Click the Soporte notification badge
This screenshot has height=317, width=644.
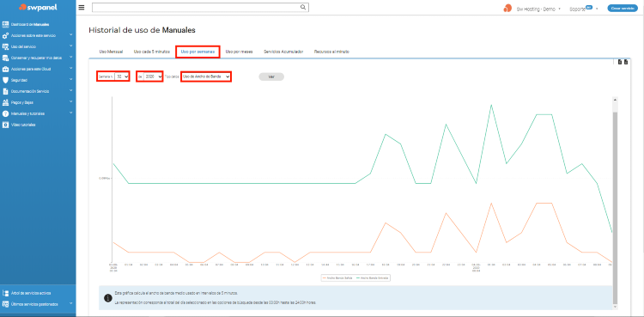point(588,7)
